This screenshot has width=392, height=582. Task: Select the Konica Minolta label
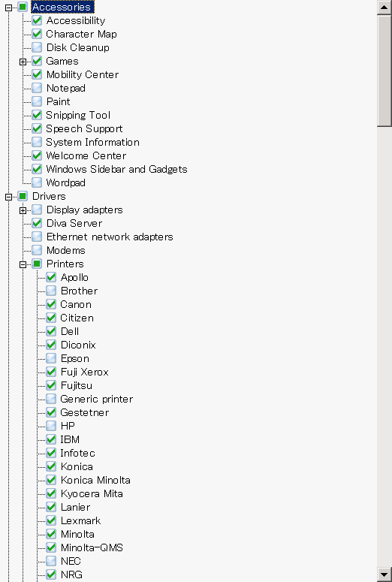coord(95,481)
